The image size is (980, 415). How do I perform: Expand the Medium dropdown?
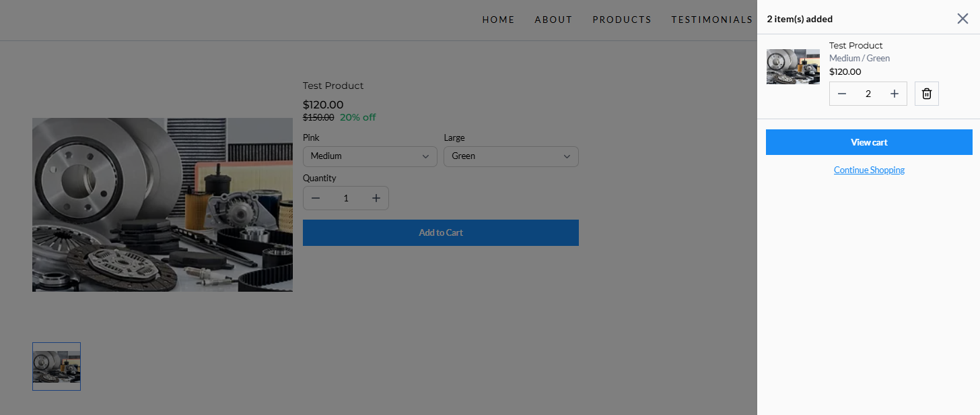[370, 156]
